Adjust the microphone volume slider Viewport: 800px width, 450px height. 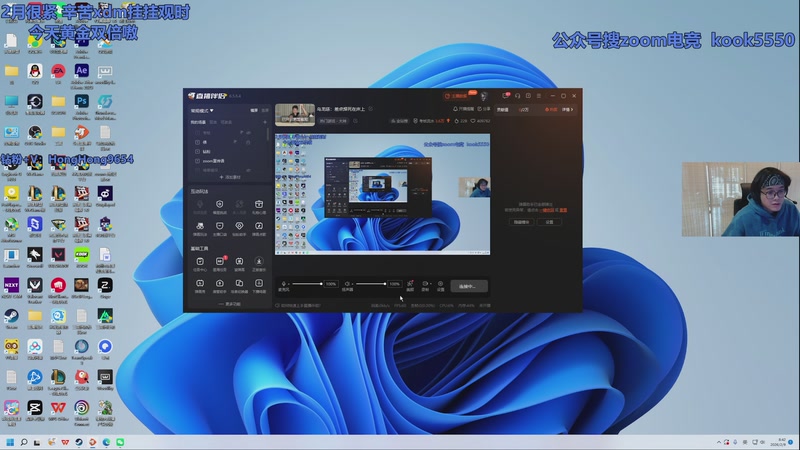click(x=306, y=284)
